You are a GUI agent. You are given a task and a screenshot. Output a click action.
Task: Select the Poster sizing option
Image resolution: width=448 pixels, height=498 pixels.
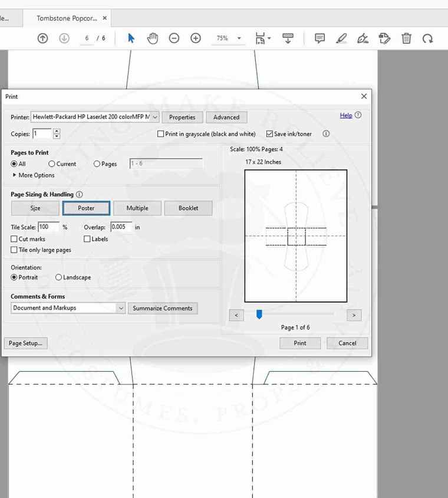coord(86,208)
